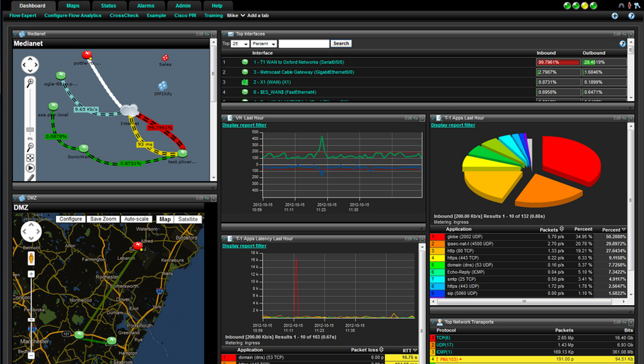Click the play button in Medianet map controls
This screenshot has width=644, height=364.
pos(30,168)
